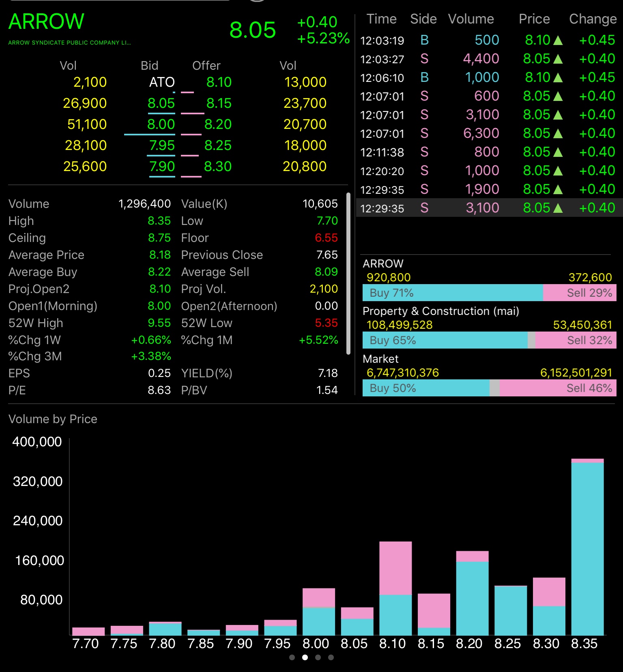Screen dimensions: 623x672
Task: Tap the 8.15 volume-by-price bar
Action: pos(434,614)
